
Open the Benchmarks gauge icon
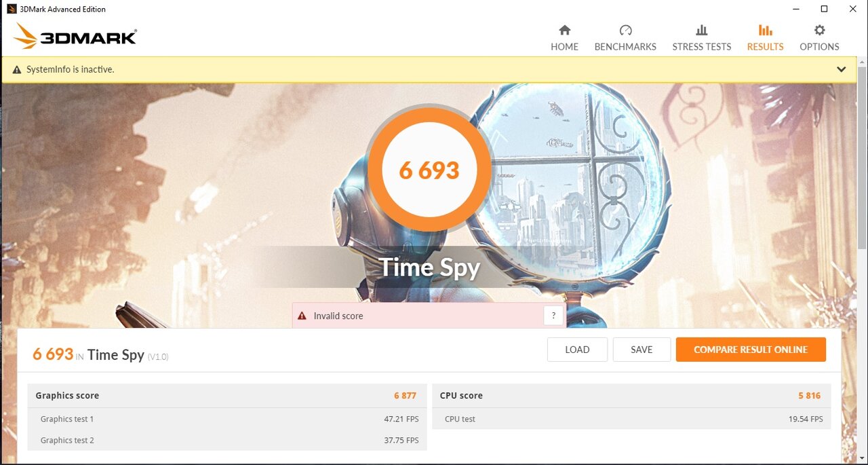pyautogui.click(x=625, y=30)
